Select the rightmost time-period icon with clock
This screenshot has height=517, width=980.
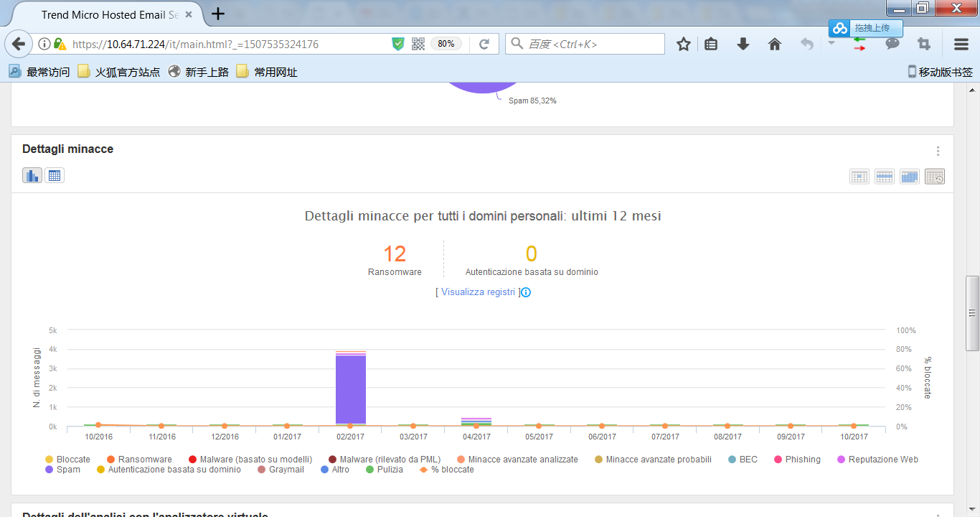pyautogui.click(x=935, y=176)
